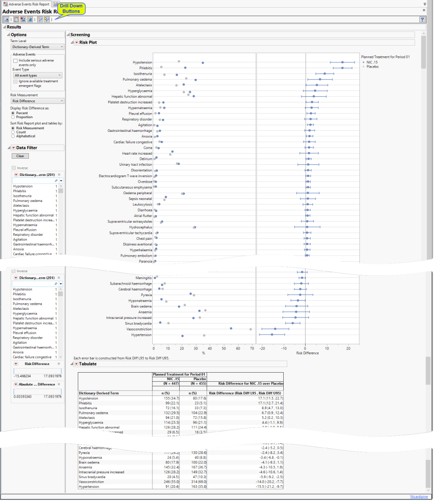This screenshot has width=434, height=504.
Task: Click the upper bound value 17.0931976 under Risk Difference
Action: click(52, 376)
